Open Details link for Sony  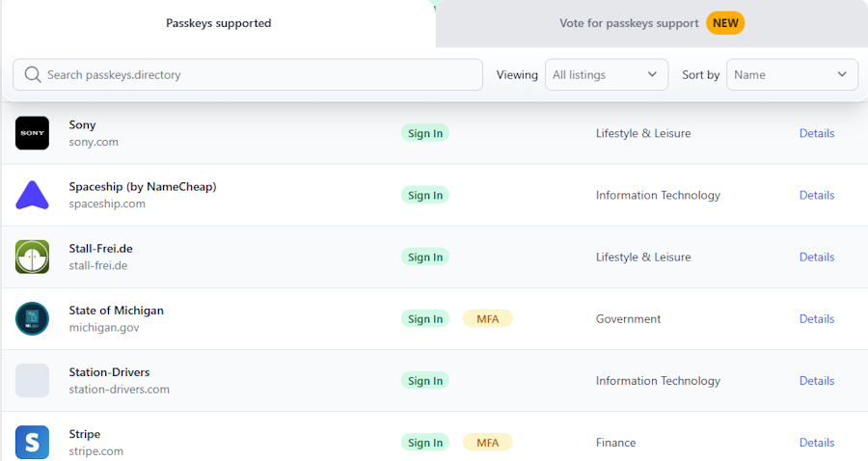[817, 133]
